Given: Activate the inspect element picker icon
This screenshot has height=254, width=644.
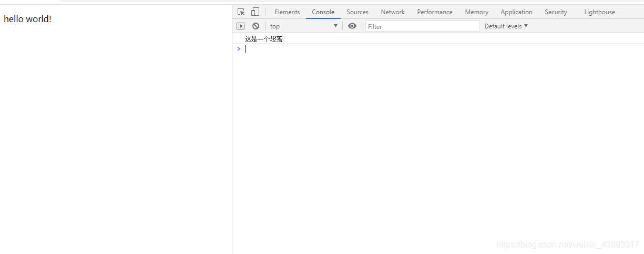Looking at the screenshot, I should (241, 12).
